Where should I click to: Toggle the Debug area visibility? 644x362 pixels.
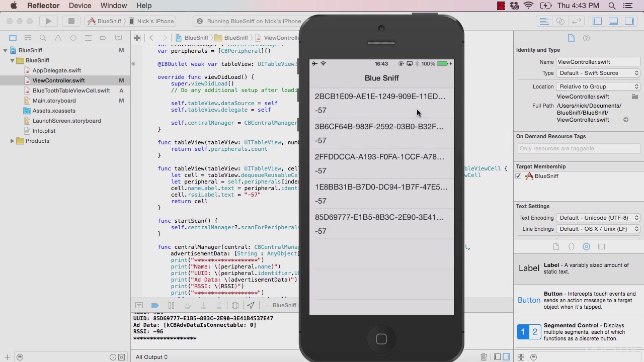tap(613, 21)
